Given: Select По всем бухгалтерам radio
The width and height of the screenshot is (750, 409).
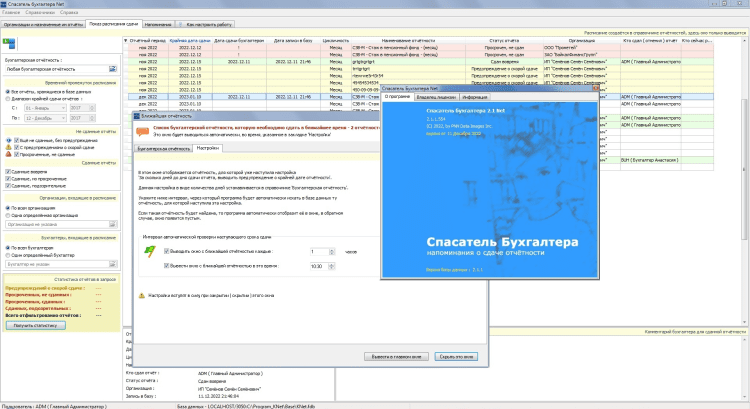Looking at the screenshot, I should 8,248.
